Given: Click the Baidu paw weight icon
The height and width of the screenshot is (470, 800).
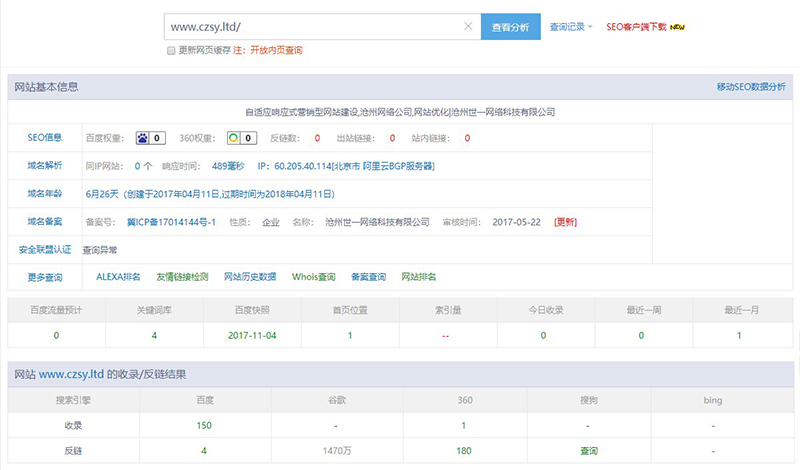Looking at the screenshot, I should (x=142, y=138).
